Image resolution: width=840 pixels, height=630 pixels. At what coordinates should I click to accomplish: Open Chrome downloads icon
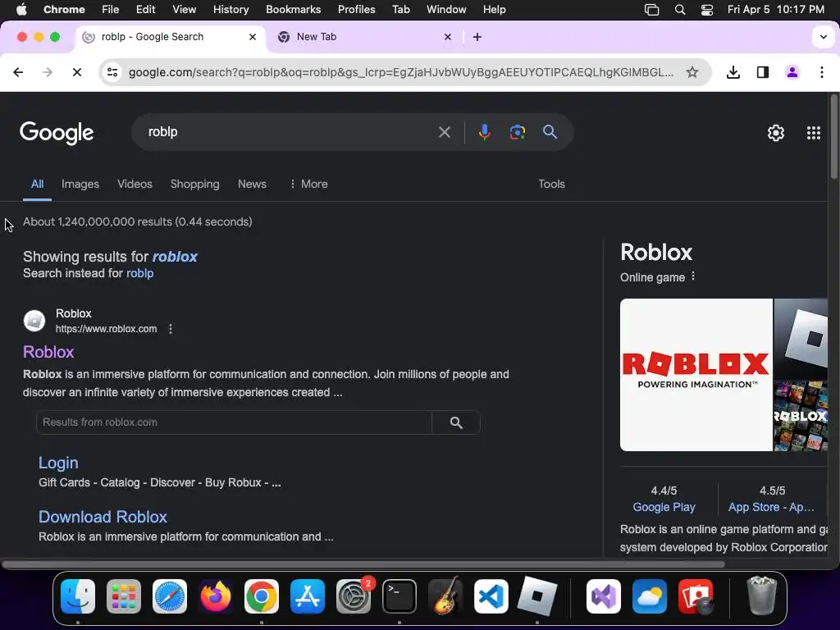733,72
